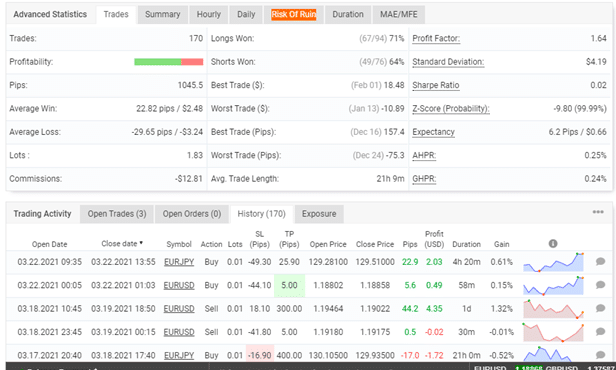Select the Avg. Trade Length value 21h 9m

pyautogui.click(x=390, y=179)
